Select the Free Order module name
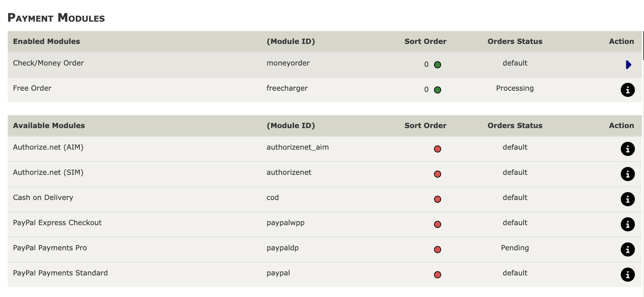This screenshot has width=644, height=297. 32,88
